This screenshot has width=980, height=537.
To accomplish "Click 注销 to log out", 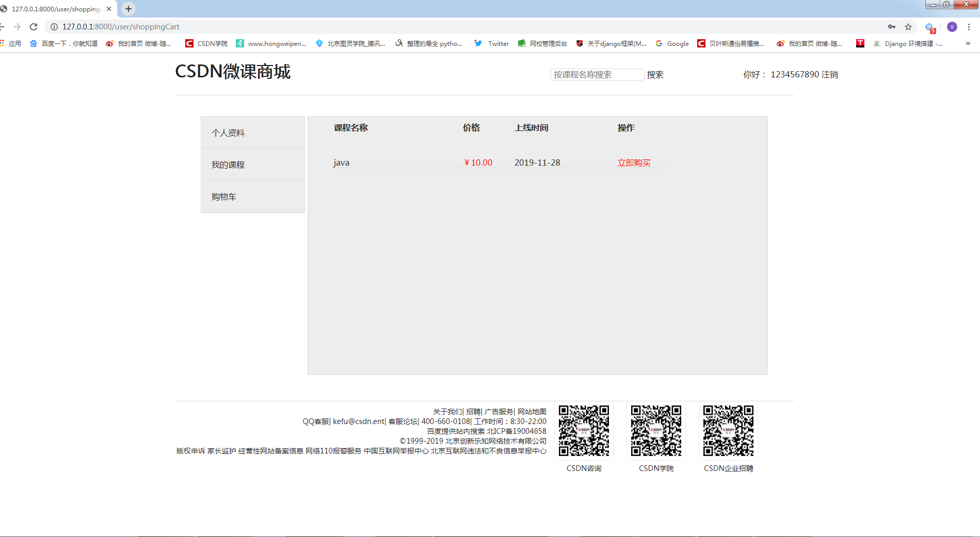I will [x=830, y=75].
